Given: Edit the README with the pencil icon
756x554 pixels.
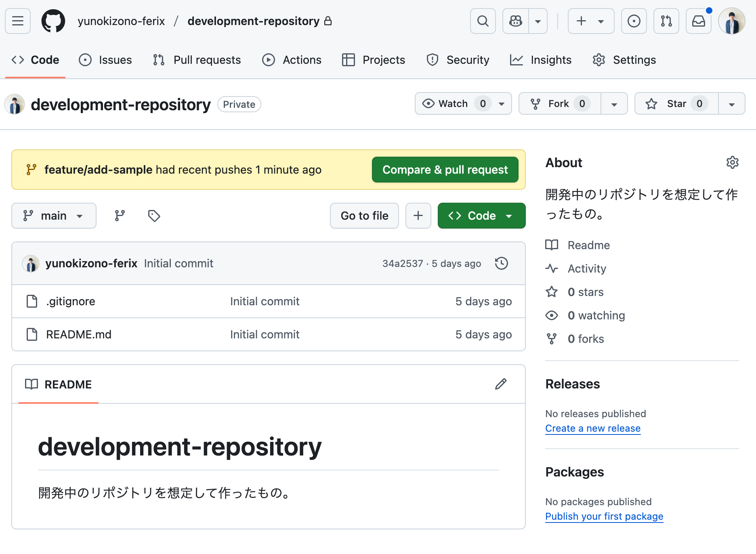Looking at the screenshot, I should tap(500, 384).
